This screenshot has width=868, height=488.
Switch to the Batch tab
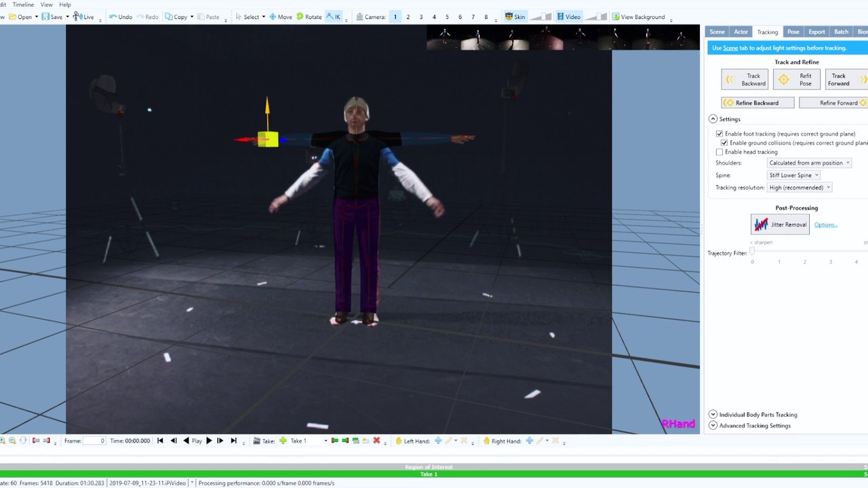click(x=842, y=32)
